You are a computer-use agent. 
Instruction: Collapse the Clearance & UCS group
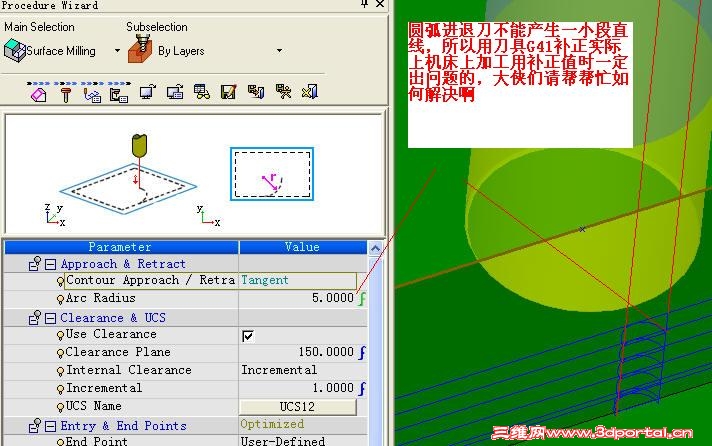click(50, 318)
